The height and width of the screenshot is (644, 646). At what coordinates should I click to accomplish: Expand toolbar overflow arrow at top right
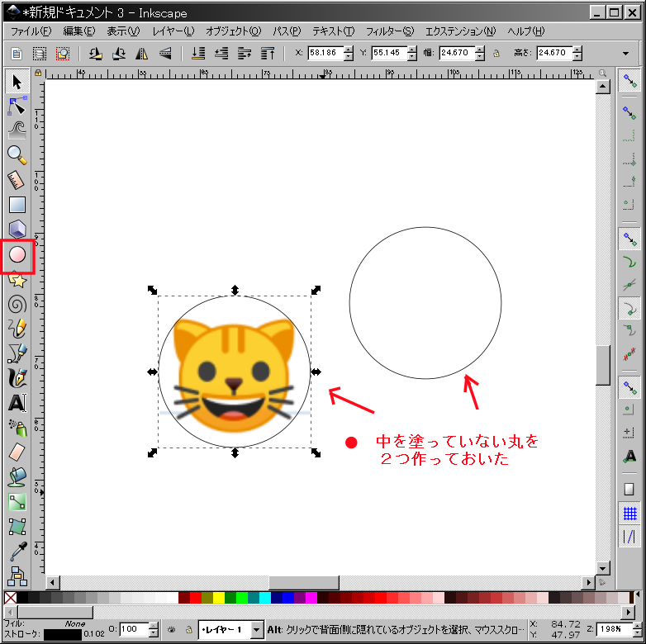click(626, 54)
